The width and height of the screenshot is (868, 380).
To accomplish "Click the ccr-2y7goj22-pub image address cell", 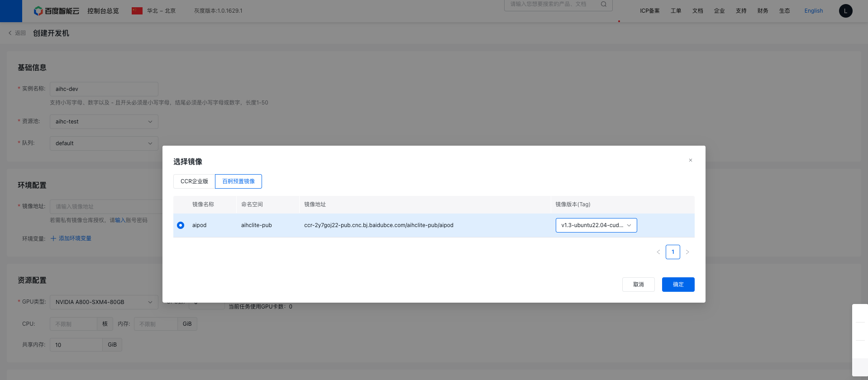I will [379, 225].
